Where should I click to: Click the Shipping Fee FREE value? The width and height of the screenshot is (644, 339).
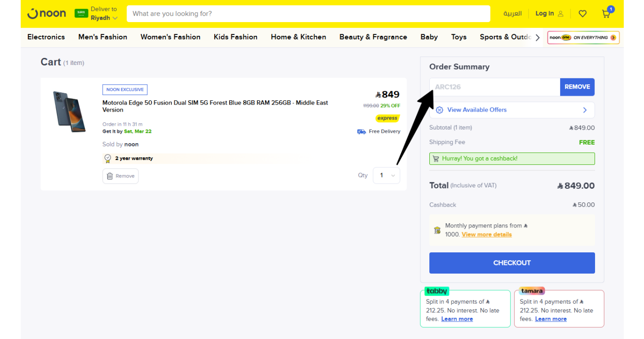(x=587, y=142)
